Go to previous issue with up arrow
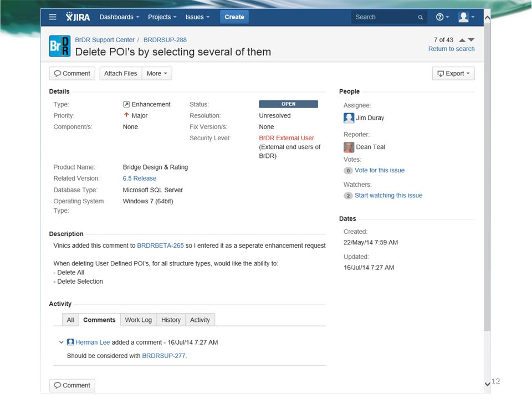Viewport: 532px width, 399px height. pyautogui.click(x=462, y=40)
